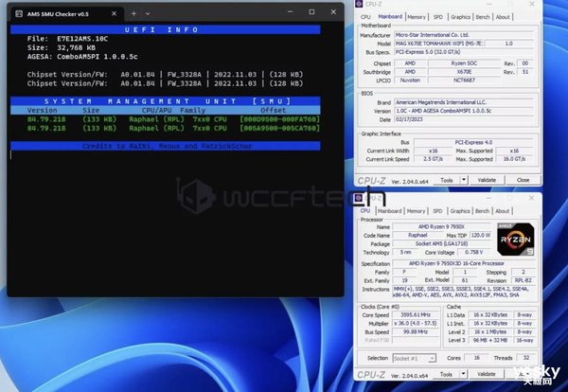The width and height of the screenshot is (568, 392).
Task: Switch to CPU tab in upper CPU-Z window
Action: click(365, 17)
